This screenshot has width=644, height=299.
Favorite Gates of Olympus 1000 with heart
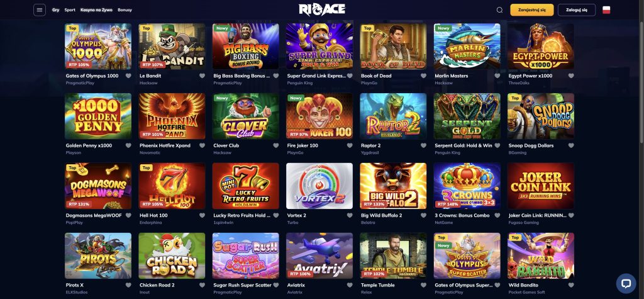pos(128,76)
